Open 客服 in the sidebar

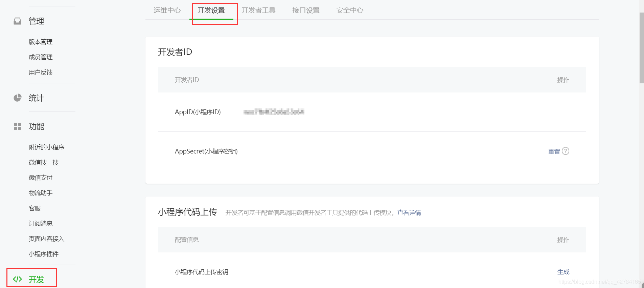(x=34, y=208)
